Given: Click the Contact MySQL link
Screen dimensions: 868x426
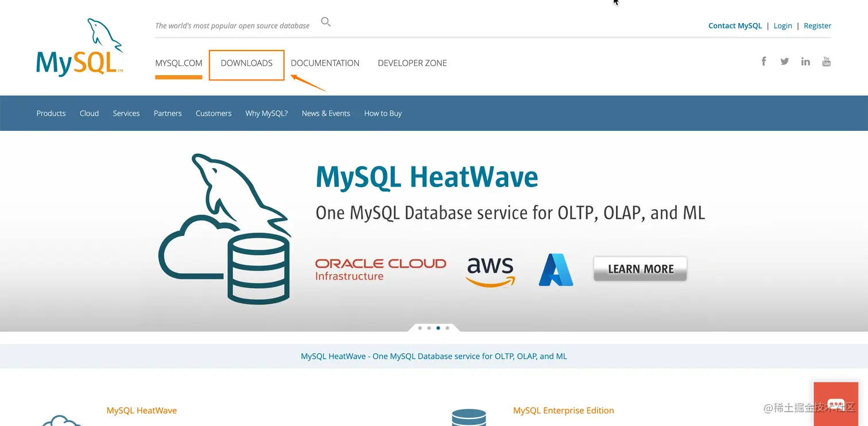Looking at the screenshot, I should (x=735, y=25).
